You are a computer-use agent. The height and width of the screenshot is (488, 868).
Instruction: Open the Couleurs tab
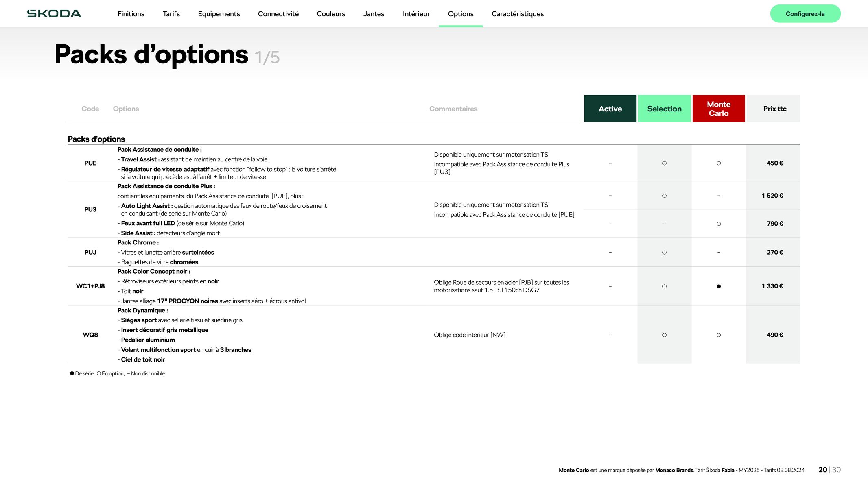(331, 14)
